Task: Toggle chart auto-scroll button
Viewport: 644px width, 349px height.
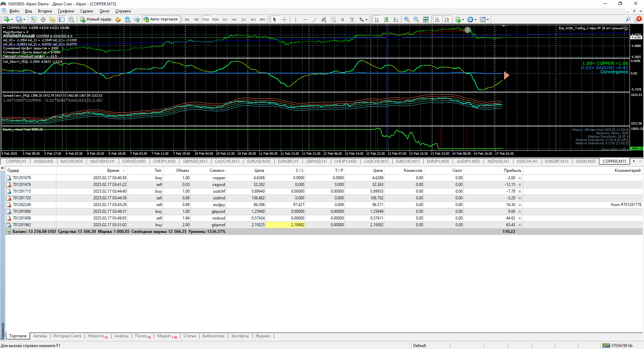Action: pos(437,19)
